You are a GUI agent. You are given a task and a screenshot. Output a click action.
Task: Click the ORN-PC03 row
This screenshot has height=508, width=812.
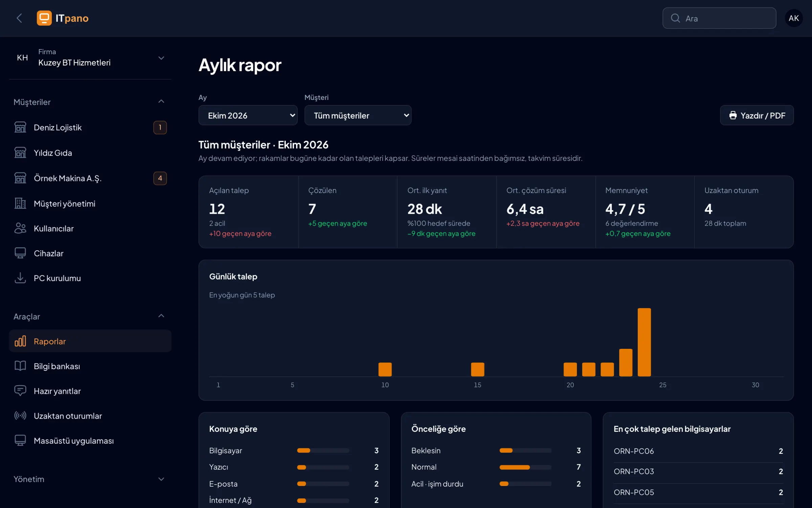pyautogui.click(x=698, y=471)
